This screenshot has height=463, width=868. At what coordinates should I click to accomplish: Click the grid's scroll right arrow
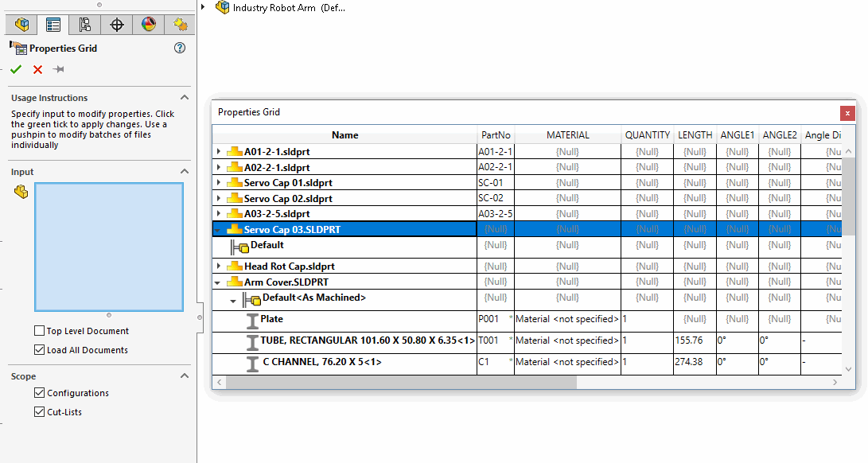835,382
